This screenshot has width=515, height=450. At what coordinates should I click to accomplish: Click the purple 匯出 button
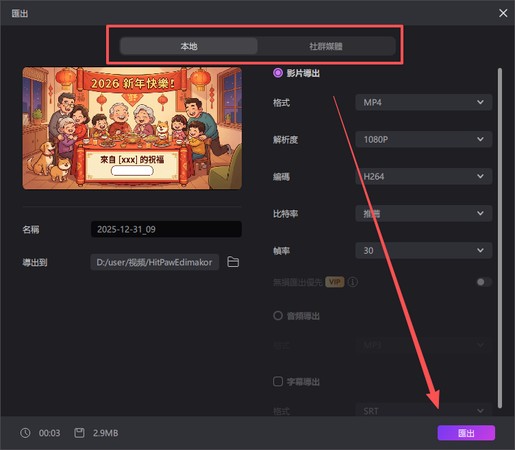pyautogui.click(x=466, y=433)
